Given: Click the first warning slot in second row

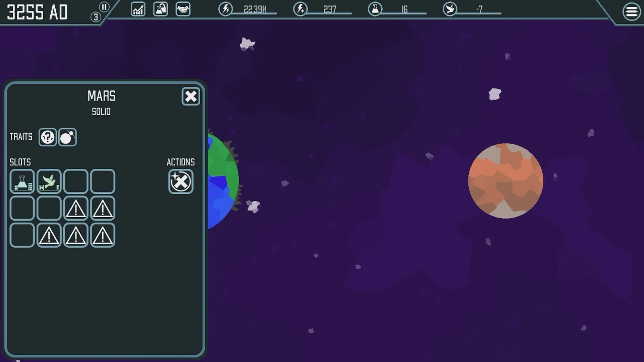Looking at the screenshot, I should click(76, 208).
